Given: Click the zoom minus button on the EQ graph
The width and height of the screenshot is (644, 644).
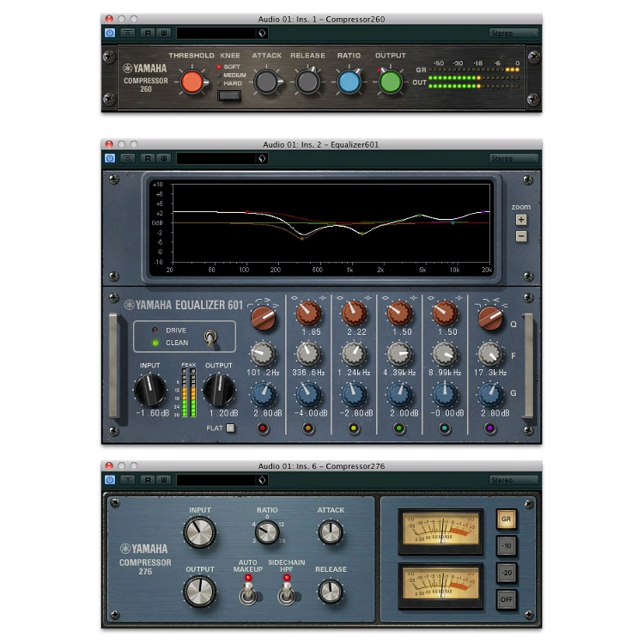Looking at the screenshot, I should coord(521,236).
